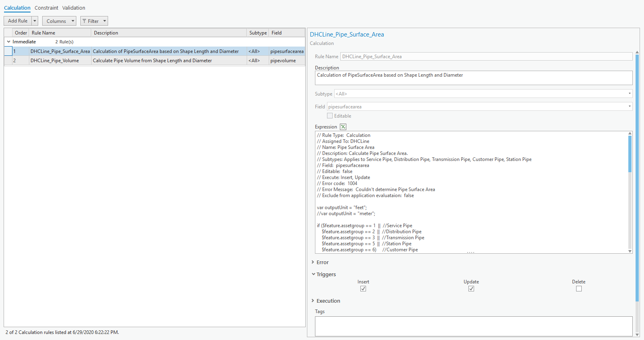Click the order cell of rule 2

(x=20, y=61)
